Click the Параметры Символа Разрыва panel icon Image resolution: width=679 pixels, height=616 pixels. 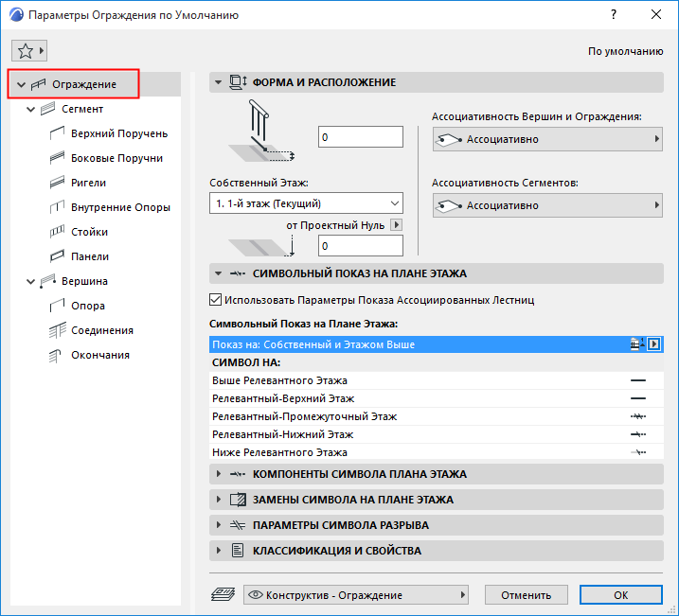[x=238, y=525]
